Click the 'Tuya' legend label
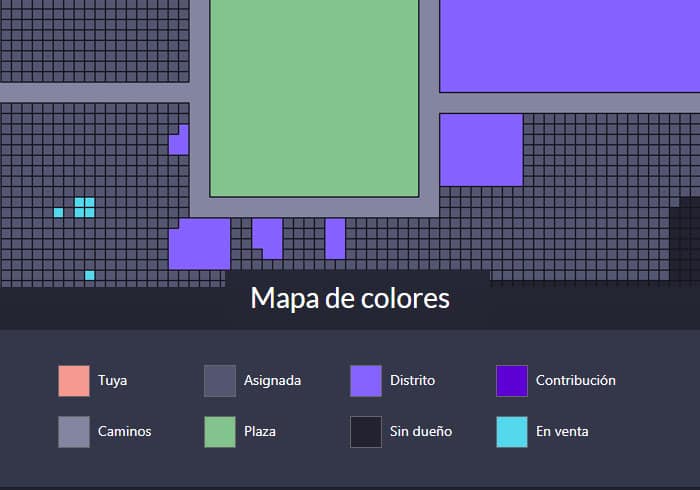This screenshot has width=700, height=490. pyautogui.click(x=112, y=381)
